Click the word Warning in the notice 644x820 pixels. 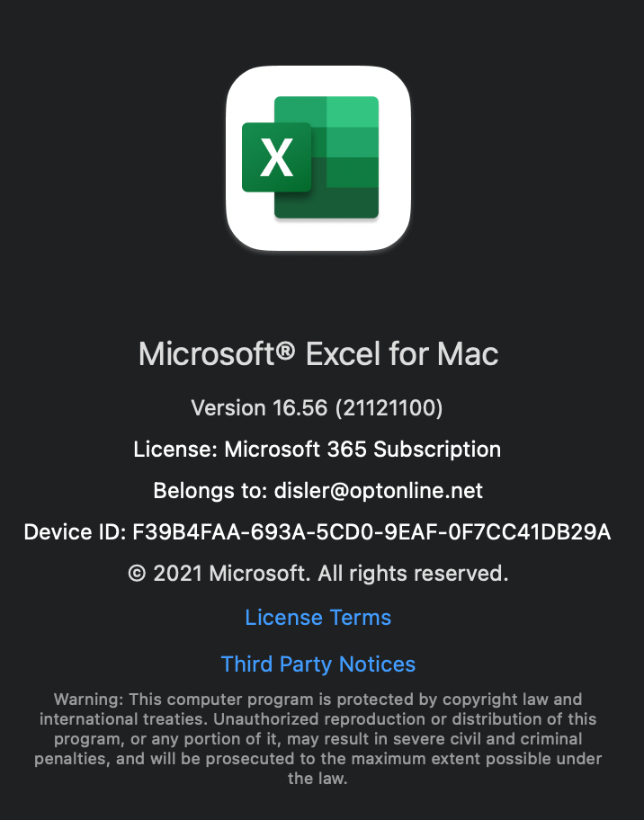point(88,700)
